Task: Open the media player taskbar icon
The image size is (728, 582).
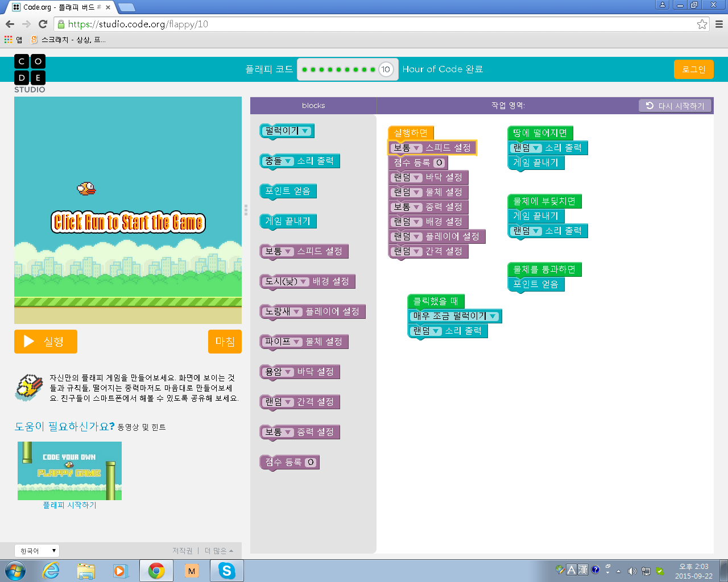Action: pyautogui.click(x=120, y=571)
